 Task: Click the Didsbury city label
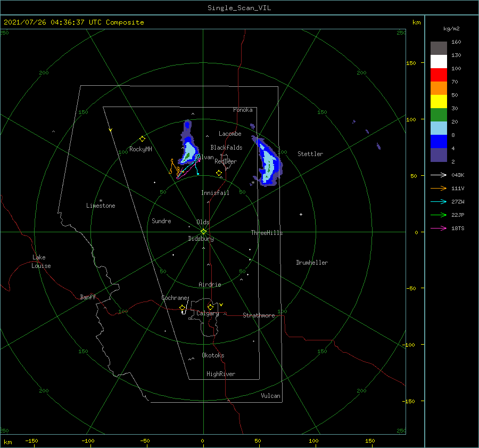coord(201,239)
